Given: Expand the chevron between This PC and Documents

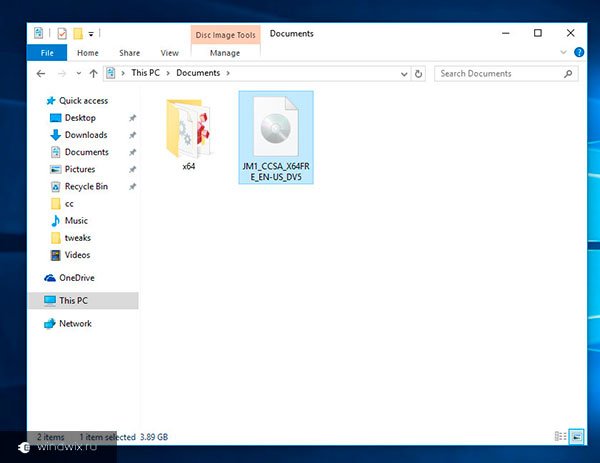Looking at the screenshot, I should pyautogui.click(x=168, y=73).
